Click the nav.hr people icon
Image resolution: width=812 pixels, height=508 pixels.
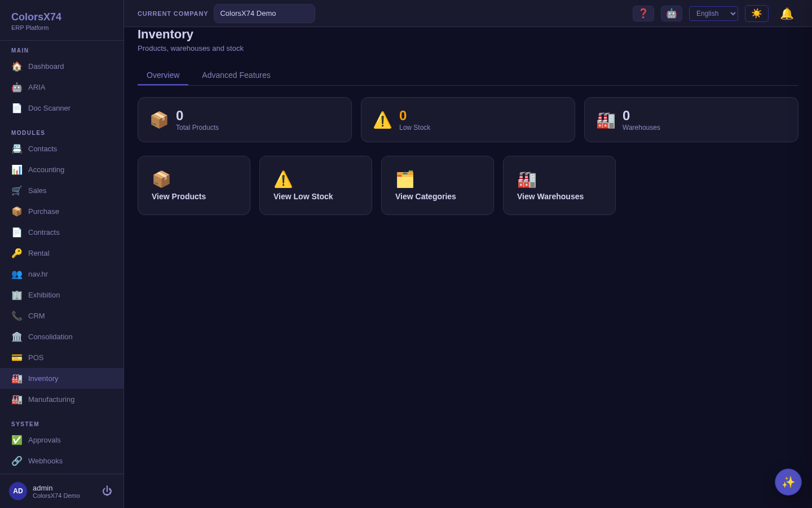[17, 274]
